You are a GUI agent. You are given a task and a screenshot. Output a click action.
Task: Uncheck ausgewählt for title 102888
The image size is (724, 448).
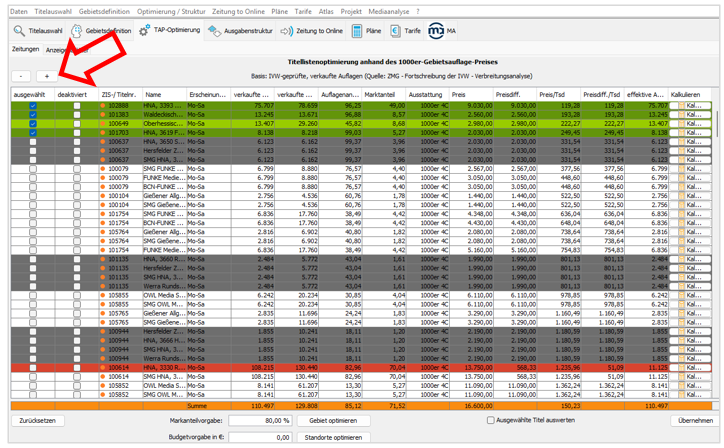tap(33, 105)
